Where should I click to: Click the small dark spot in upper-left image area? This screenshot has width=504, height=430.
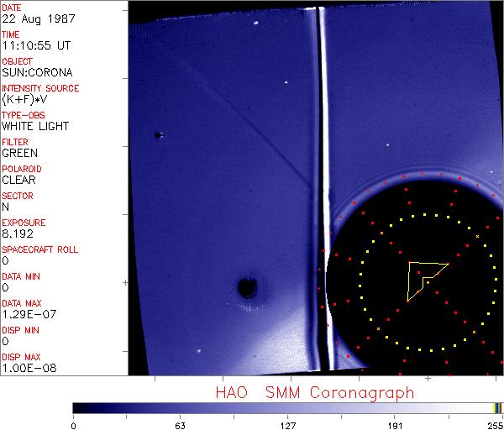[157, 134]
